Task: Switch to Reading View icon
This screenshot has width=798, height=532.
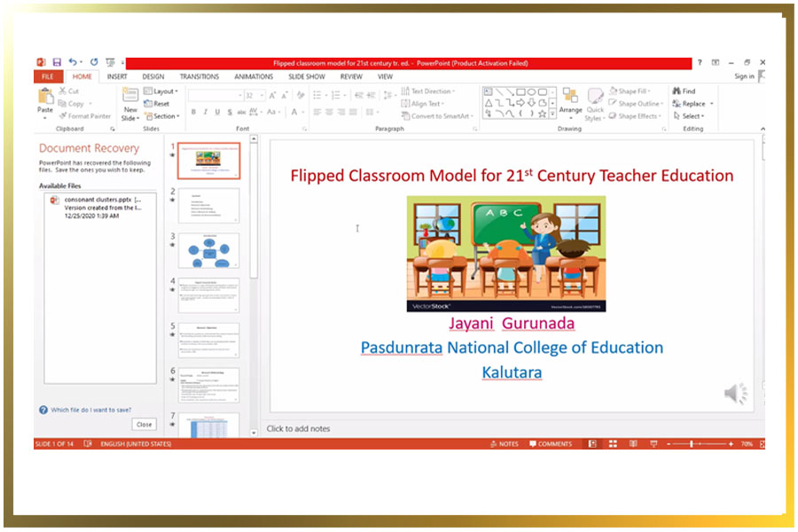Action: (633, 444)
